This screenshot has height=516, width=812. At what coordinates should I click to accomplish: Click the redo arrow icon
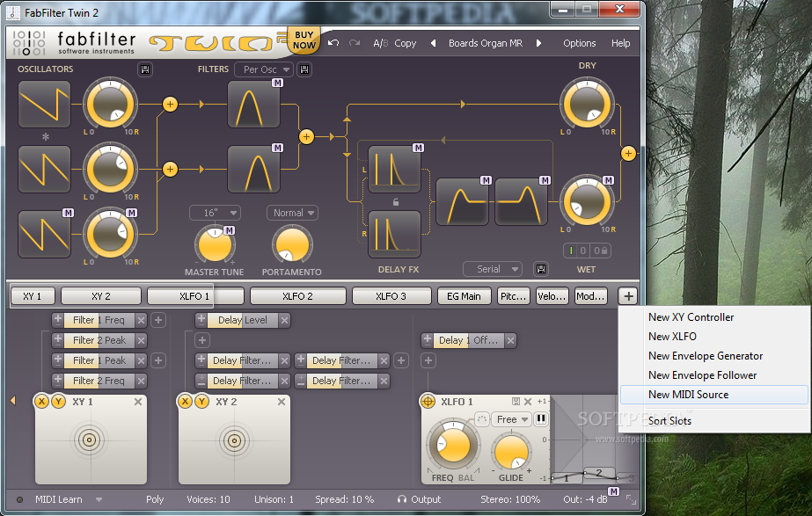pos(355,43)
